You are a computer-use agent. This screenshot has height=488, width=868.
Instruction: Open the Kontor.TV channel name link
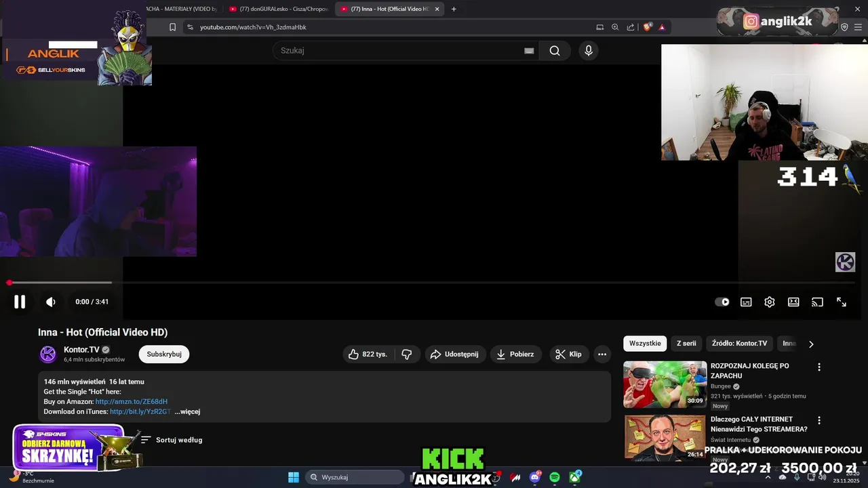pos(81,350)
